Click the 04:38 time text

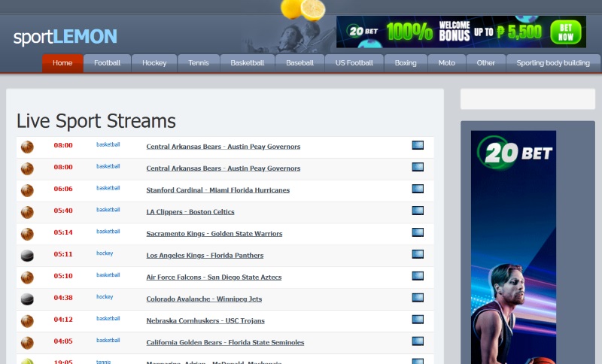63,298
